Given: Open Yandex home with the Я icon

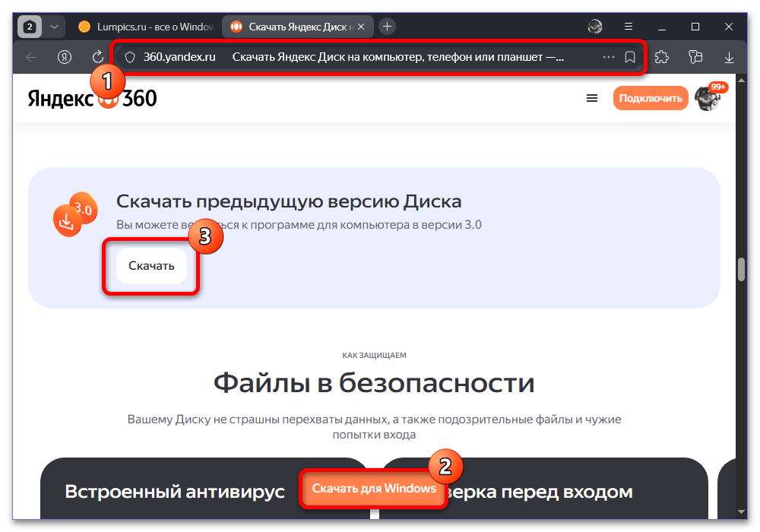Looking at the screenshot, I should tap(65, 57).
